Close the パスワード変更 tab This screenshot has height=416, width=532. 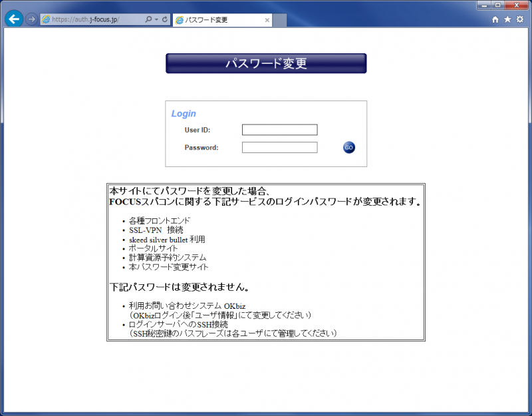tap(267, 20)
